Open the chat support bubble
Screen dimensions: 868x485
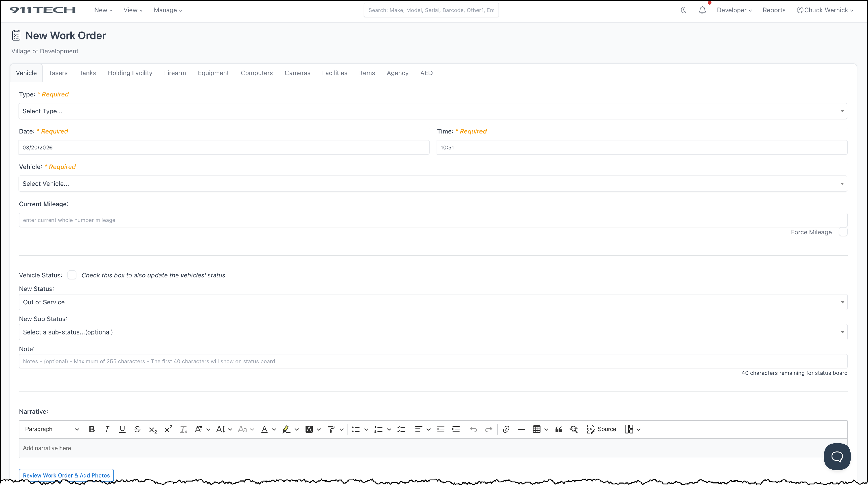(837, 456)
